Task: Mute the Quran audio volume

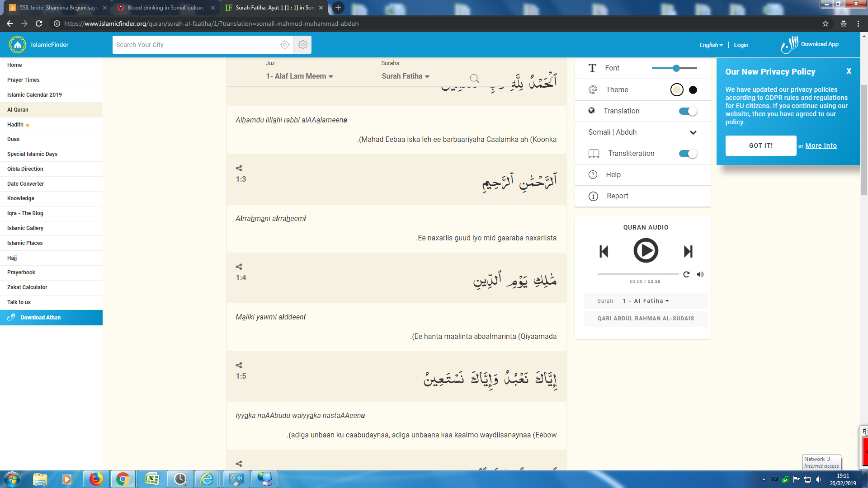Action: tap(700, 274)
